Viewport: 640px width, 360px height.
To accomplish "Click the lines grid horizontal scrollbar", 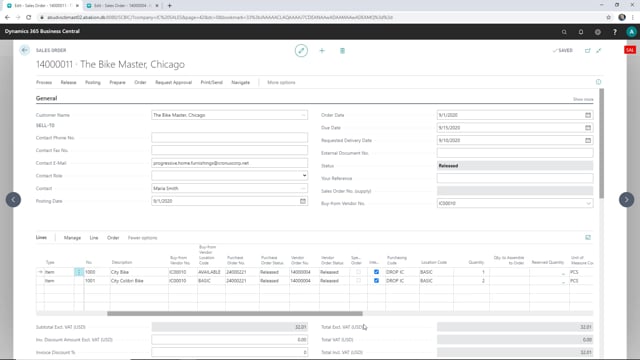I will [x=235, y=313].
